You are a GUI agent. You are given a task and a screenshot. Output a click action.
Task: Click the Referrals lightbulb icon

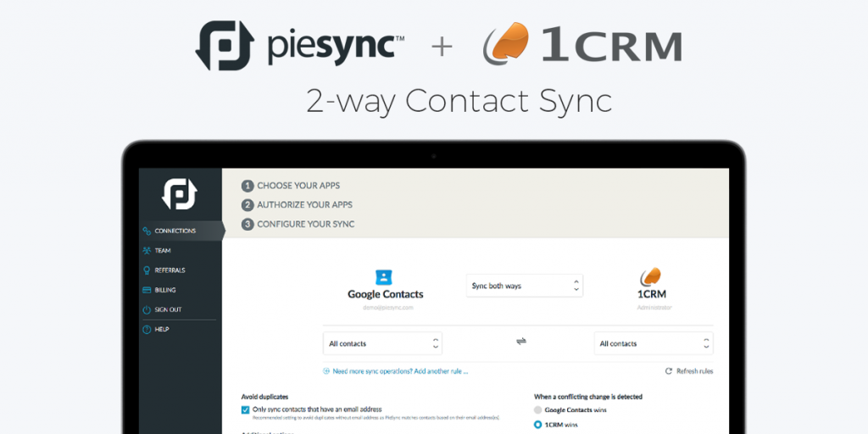(x=147, y=270)
